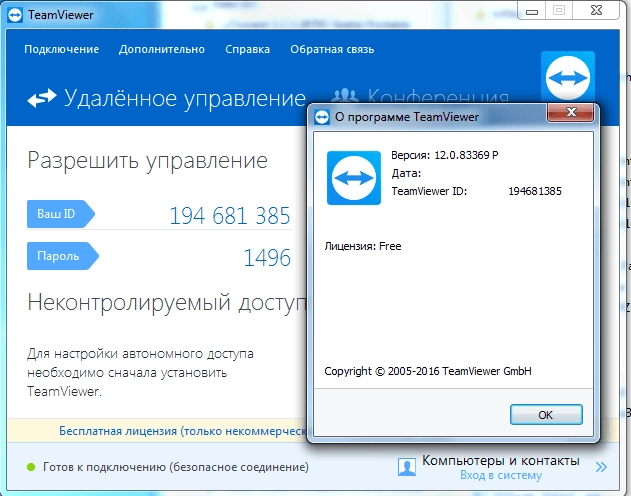Expand contacts with the double chevron arrow
The width and height of the screenshot is (631, 496).
pyautogui.click(x=601, y=467)
